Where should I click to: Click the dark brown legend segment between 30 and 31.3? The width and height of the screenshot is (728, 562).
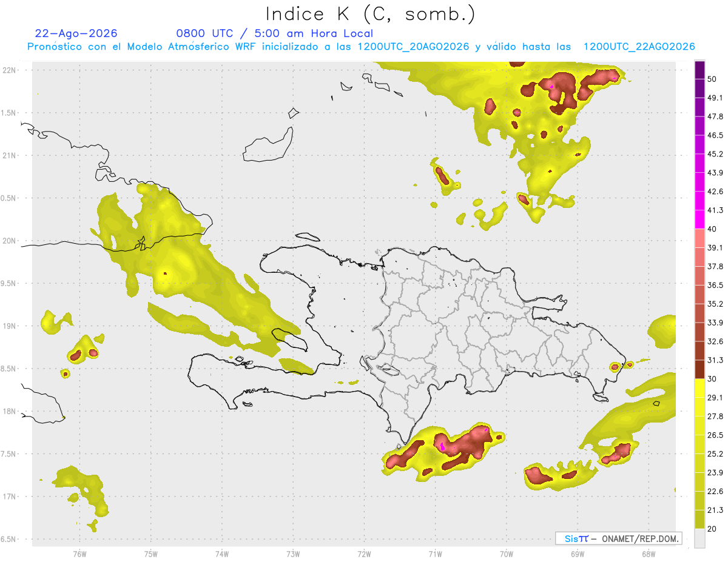tap(699, 370)
